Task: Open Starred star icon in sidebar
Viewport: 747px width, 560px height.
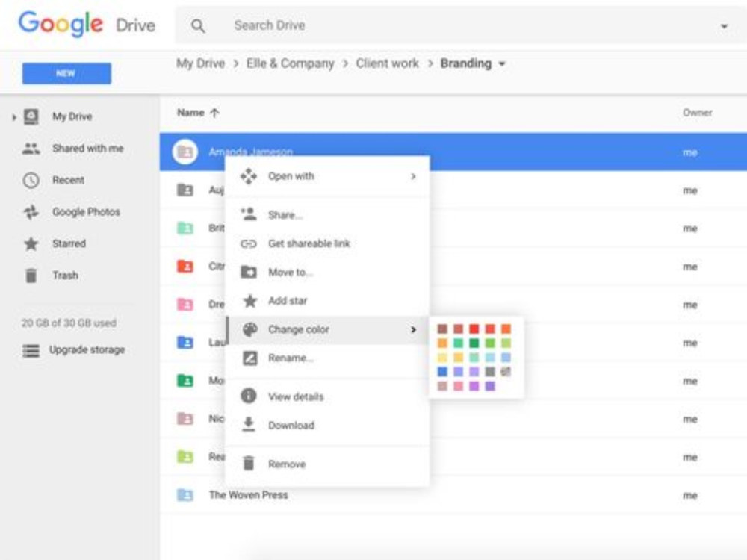Action: pyautogui.click(x=31, y=244)
